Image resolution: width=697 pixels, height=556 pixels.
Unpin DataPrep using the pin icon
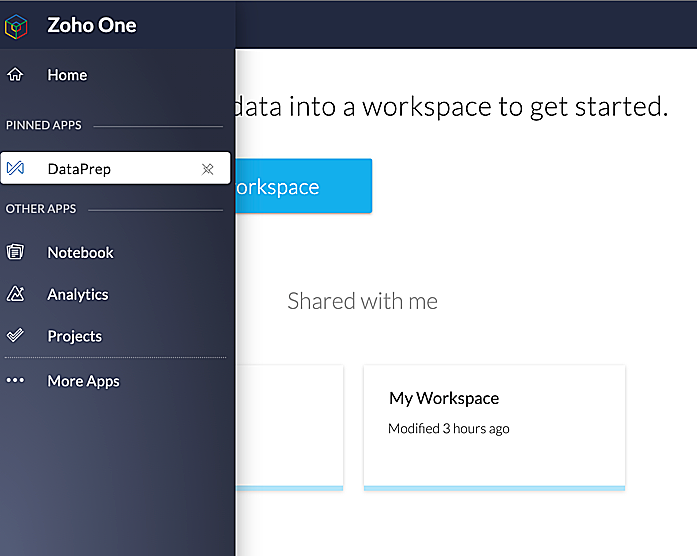pyautogui.click(x=208, y=169)
